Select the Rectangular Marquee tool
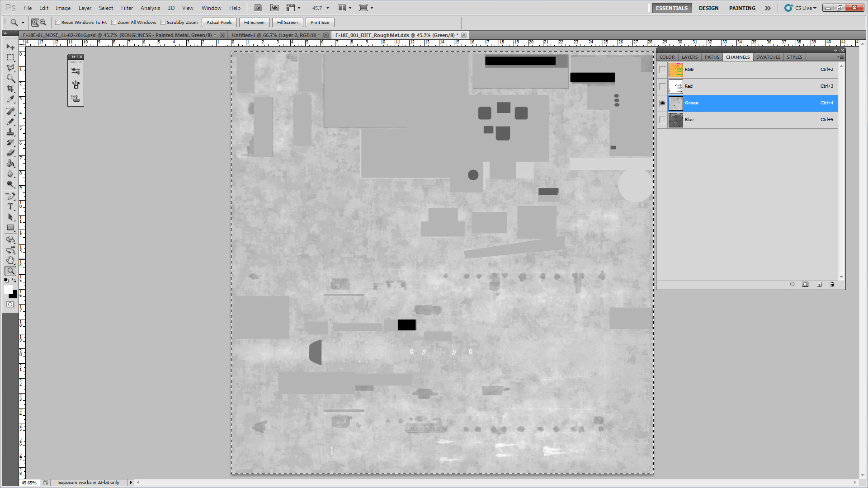 click(10, 57)
